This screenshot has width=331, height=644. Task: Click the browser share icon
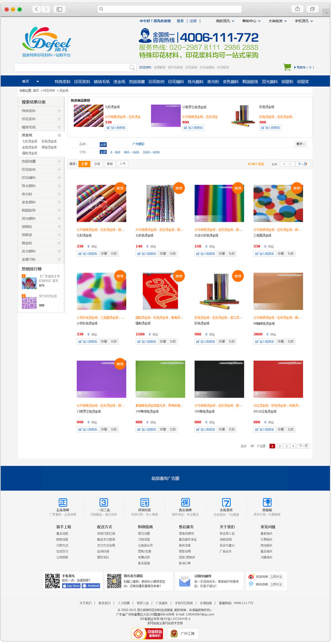pos(297,9)
